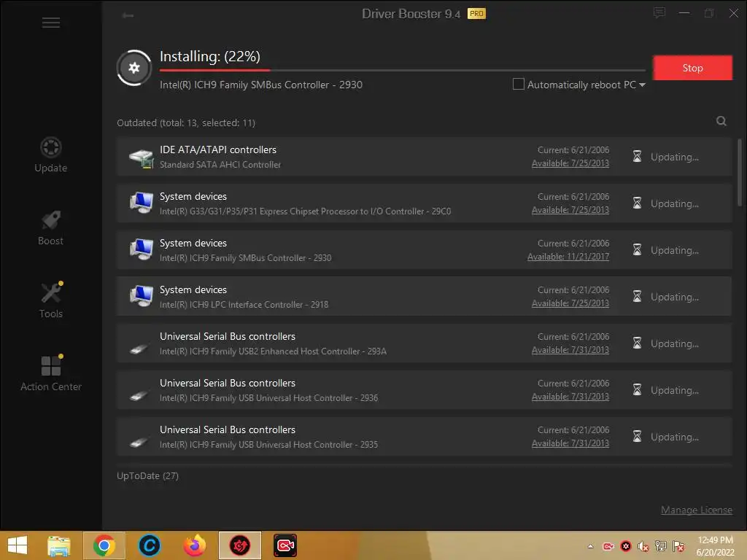Open Available: 7/31/2013 link for 293A controller
This screenshot has width=747, height=560.
coord(570,350)
